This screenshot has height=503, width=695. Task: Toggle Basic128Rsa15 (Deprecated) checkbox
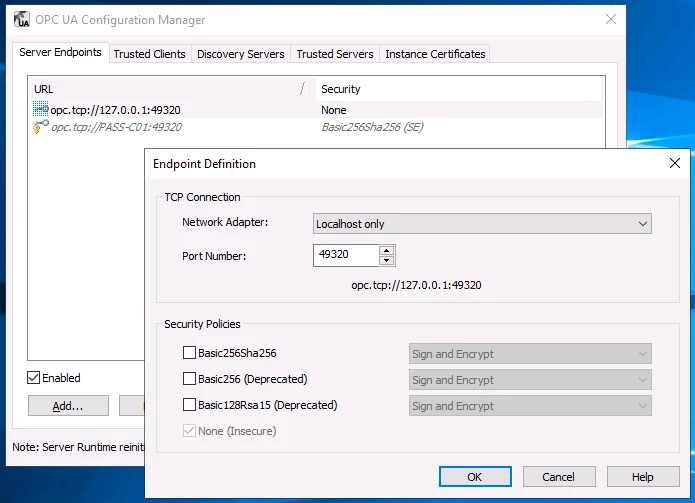click(189, 405)
